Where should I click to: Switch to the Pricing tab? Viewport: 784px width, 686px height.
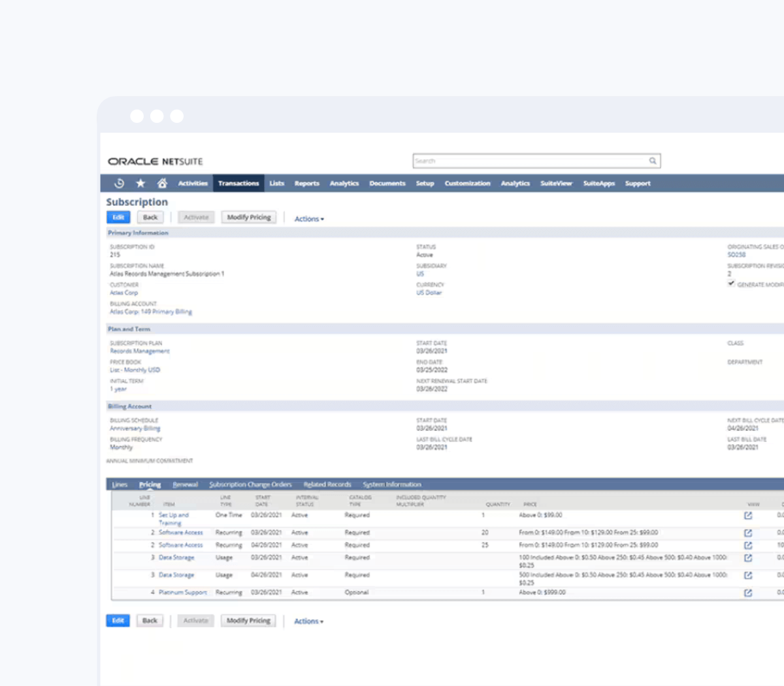pyautogui.click(x=150, y=485)
